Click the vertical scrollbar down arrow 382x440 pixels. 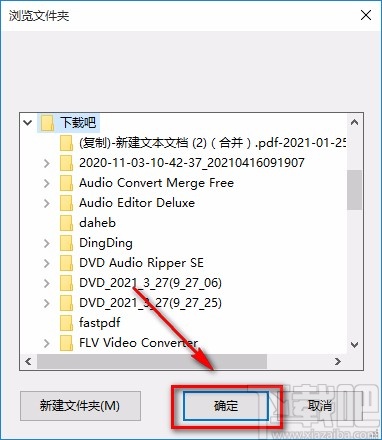click(x=354, y=345)
